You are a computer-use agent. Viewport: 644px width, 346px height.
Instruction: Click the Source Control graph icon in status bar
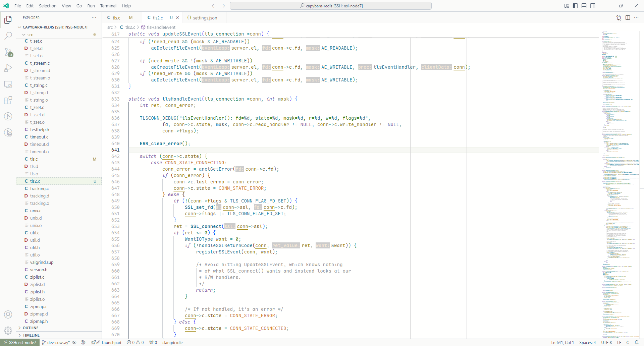point(83,342)
